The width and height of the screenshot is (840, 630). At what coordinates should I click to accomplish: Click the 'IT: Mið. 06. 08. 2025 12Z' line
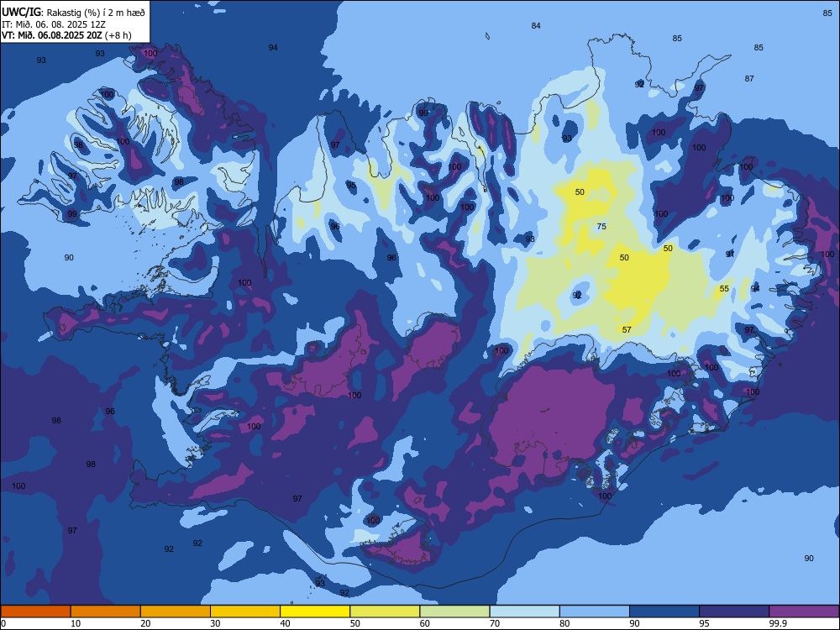pos(54,24)
